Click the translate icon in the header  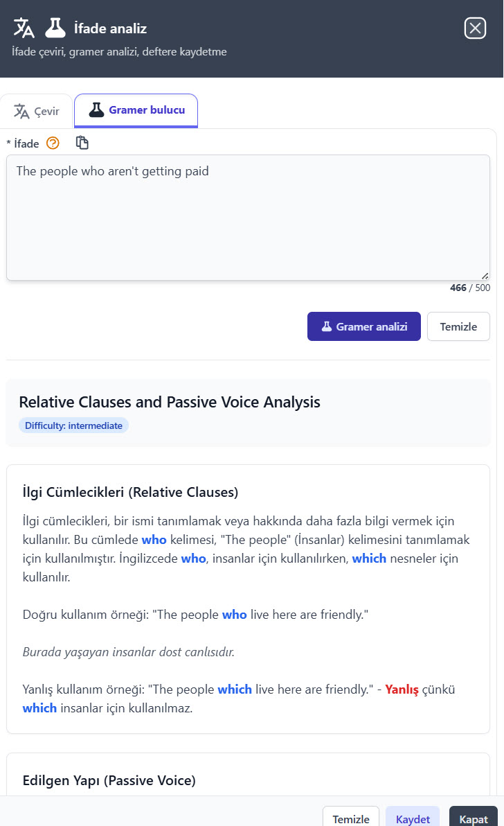(x=24, y=28)
